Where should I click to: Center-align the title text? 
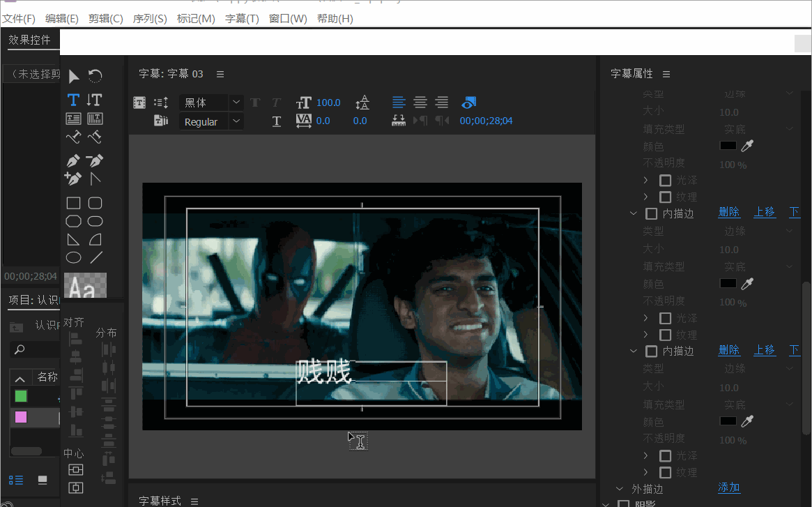tap(420, 102)
